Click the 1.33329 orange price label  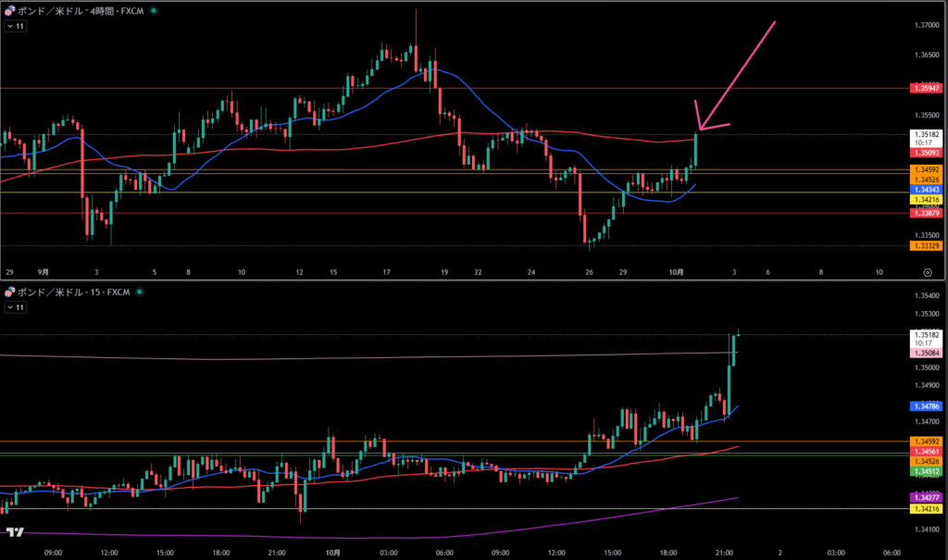click(926, 246)
